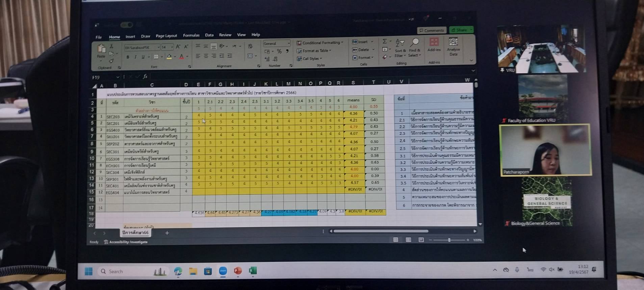This screenshot has width=644, height=290.
Task: Toggle Italic formatting
Action: point(135,57)
